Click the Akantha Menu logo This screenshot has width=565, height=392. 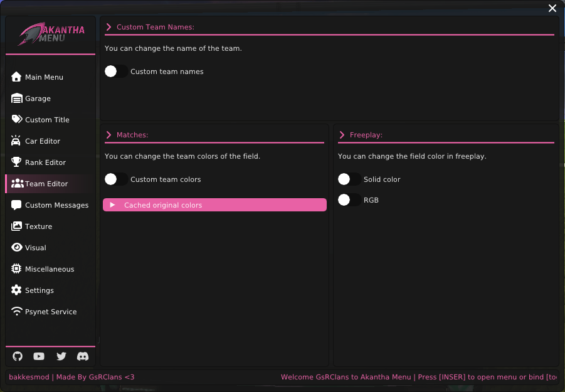click(x=51, y=34)
